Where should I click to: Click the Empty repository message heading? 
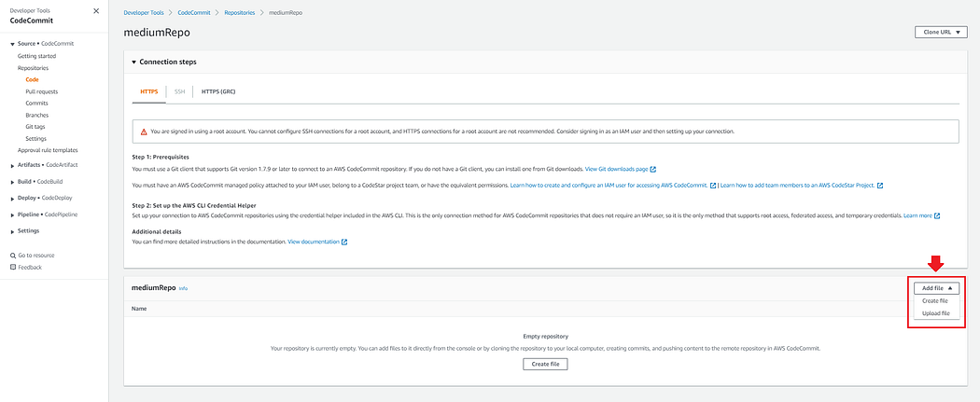pos(545,336)
